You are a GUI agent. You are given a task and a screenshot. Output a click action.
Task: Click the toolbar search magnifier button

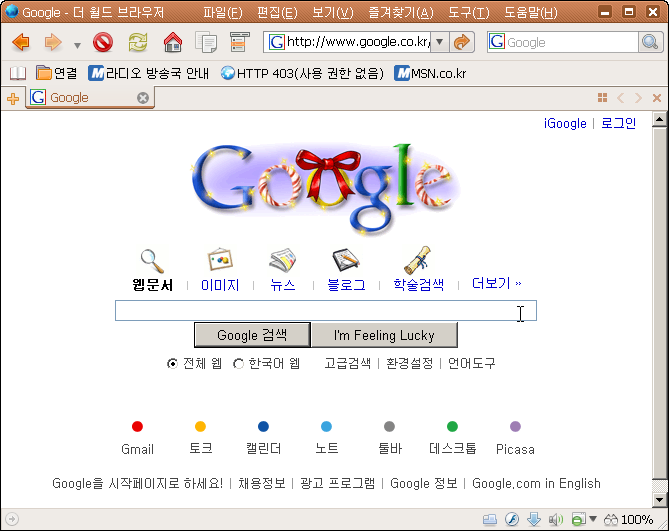(x=650, y=42)
